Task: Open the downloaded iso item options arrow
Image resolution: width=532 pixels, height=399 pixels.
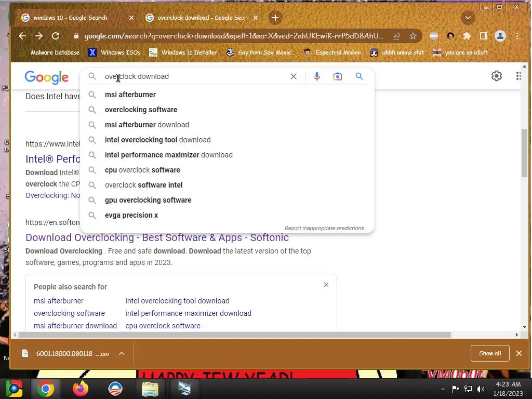Action: (x=122, y=353)
